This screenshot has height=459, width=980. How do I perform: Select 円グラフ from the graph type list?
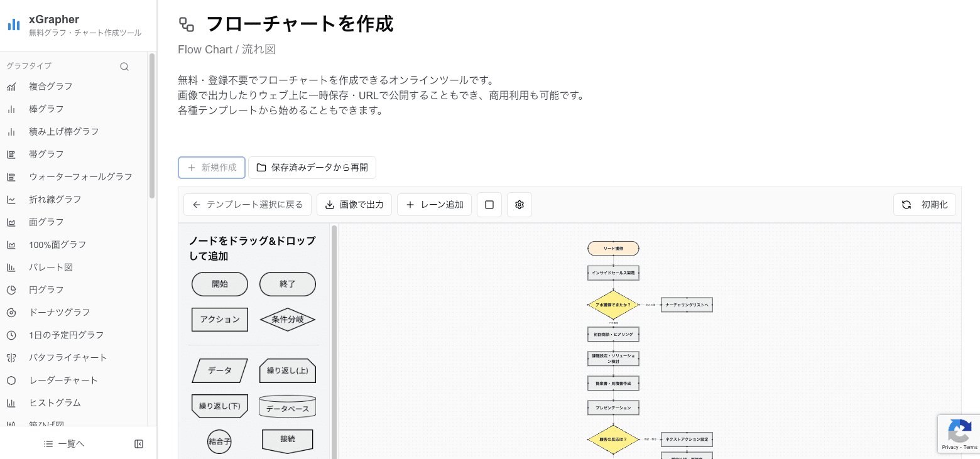[47, 289]
